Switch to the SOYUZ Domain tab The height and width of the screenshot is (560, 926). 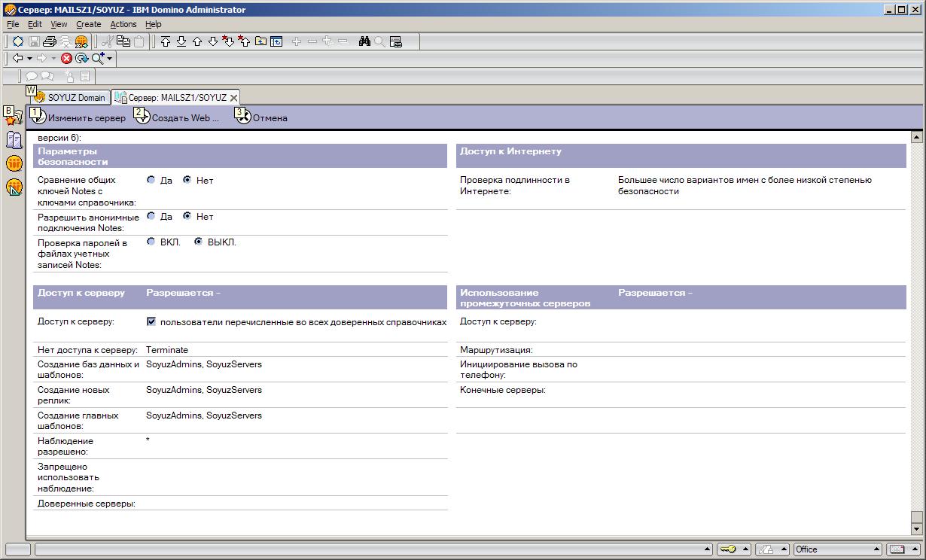75,98
